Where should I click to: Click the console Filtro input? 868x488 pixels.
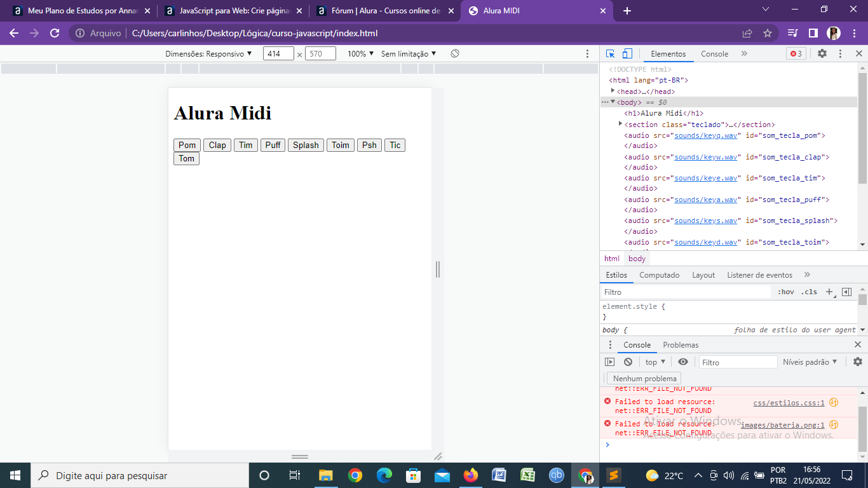(x=738, y=362)
